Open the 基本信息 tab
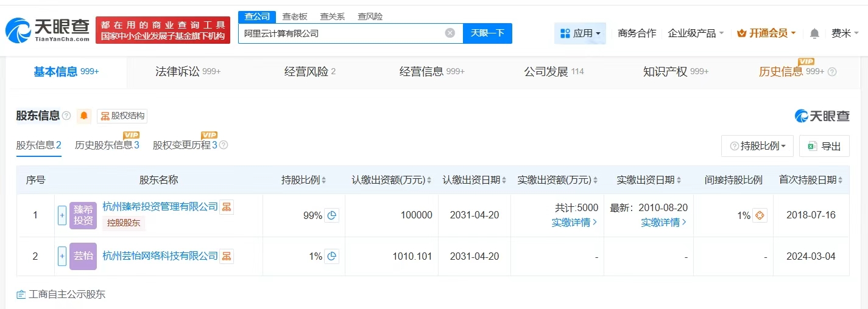The height and width of the screenshot is (309, 868). (x=66, y=72)
